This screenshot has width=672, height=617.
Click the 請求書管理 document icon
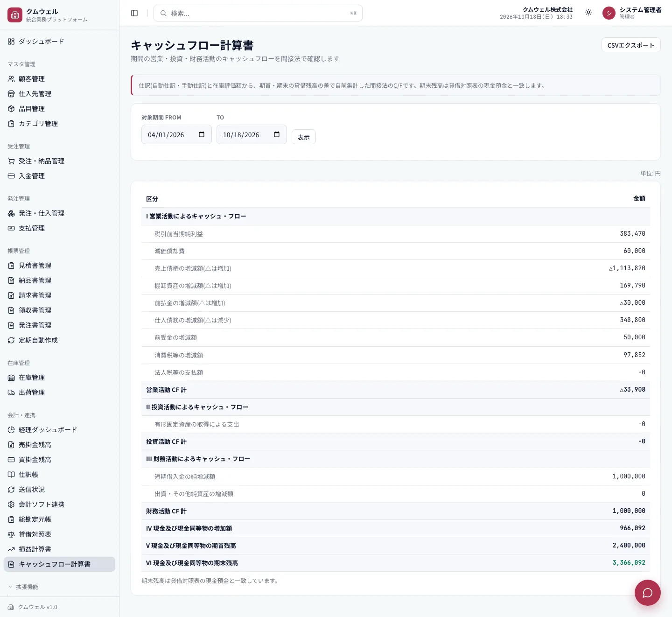click(x=11, y=295)
